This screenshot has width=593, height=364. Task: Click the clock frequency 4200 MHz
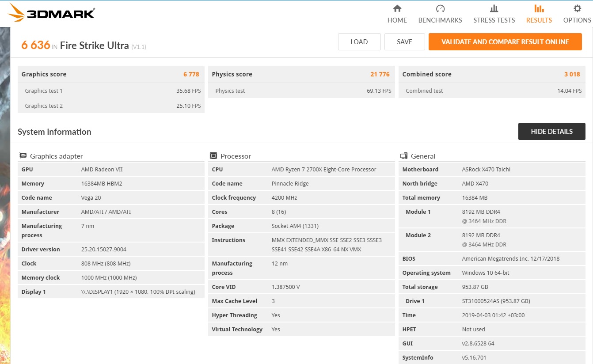pyautogui.click(x=285, y=198)
